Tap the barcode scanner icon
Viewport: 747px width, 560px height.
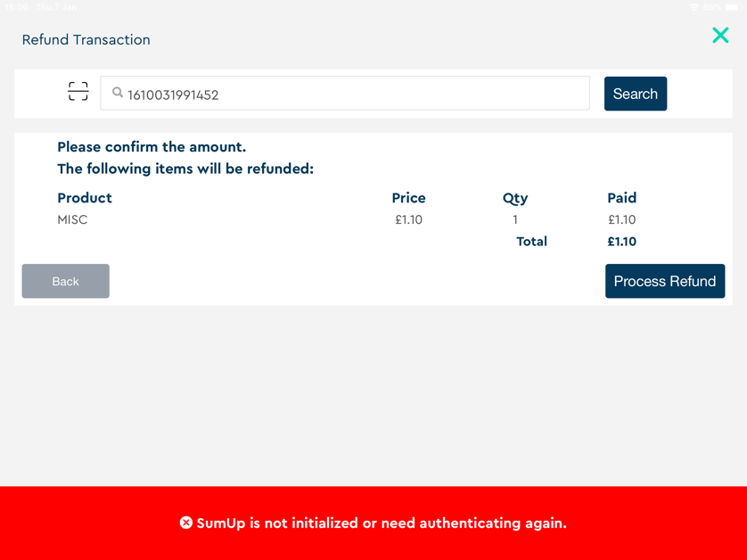pyautogui.click(x=78, y=91)
